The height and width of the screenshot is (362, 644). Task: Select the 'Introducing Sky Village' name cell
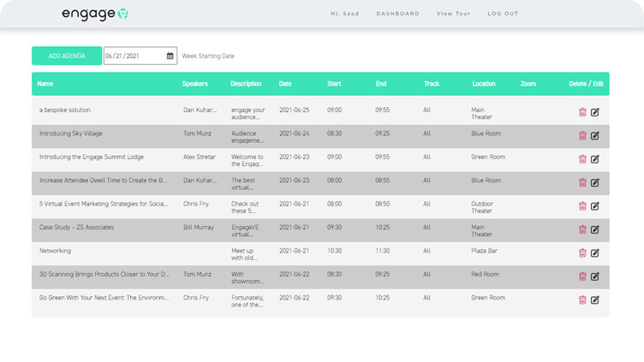(71, 134)
